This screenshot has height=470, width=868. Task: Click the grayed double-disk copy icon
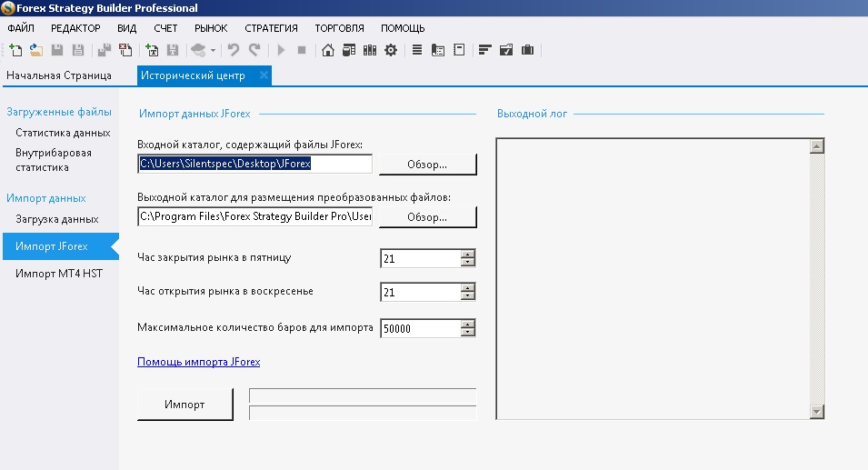pos(105,50)
